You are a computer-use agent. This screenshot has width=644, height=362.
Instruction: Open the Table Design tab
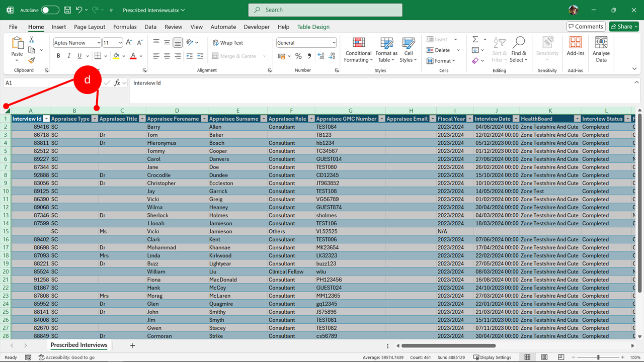(x=313, y=27)
